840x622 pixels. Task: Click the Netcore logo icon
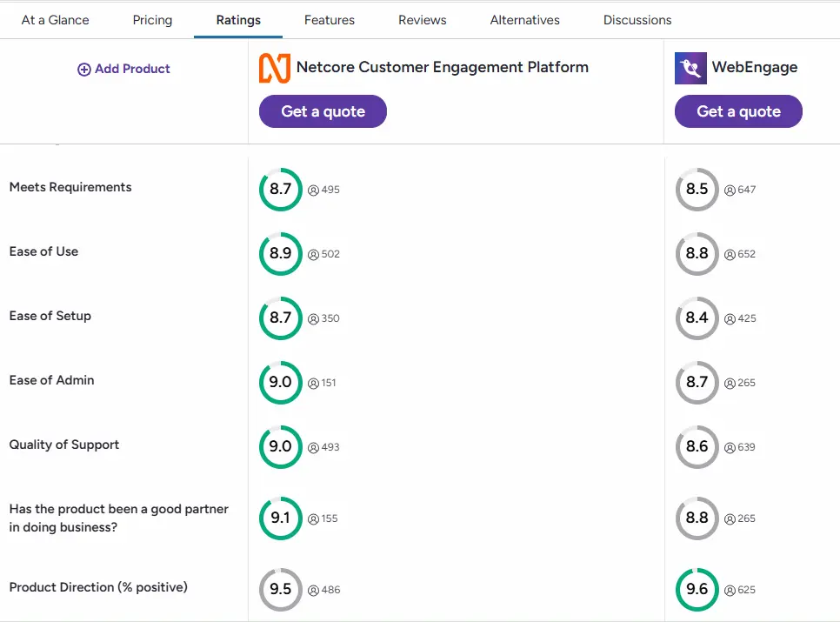coord(275,68)
